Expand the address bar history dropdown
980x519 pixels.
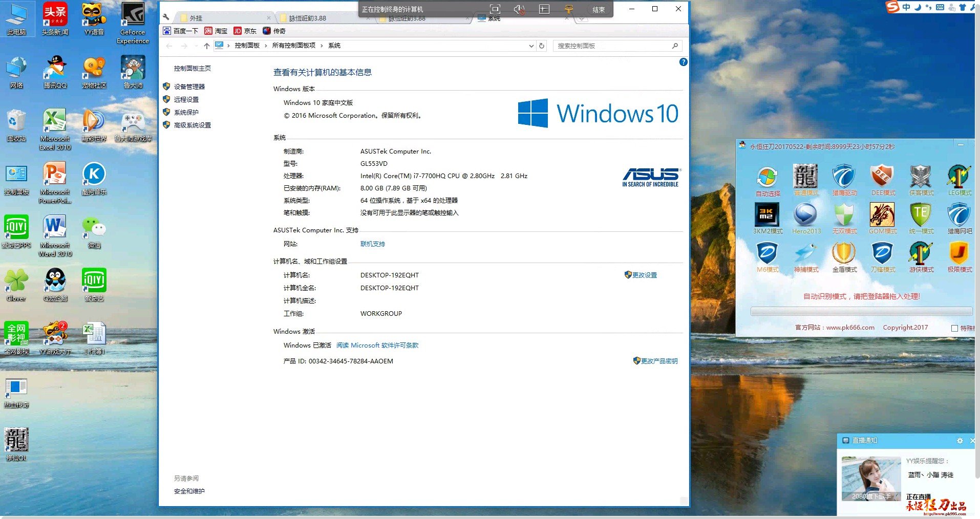pyautogui.click(x=531, y=46)
